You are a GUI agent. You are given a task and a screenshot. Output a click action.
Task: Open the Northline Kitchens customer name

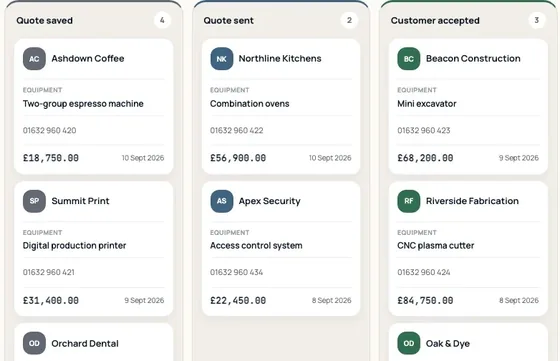pos(280,59)
